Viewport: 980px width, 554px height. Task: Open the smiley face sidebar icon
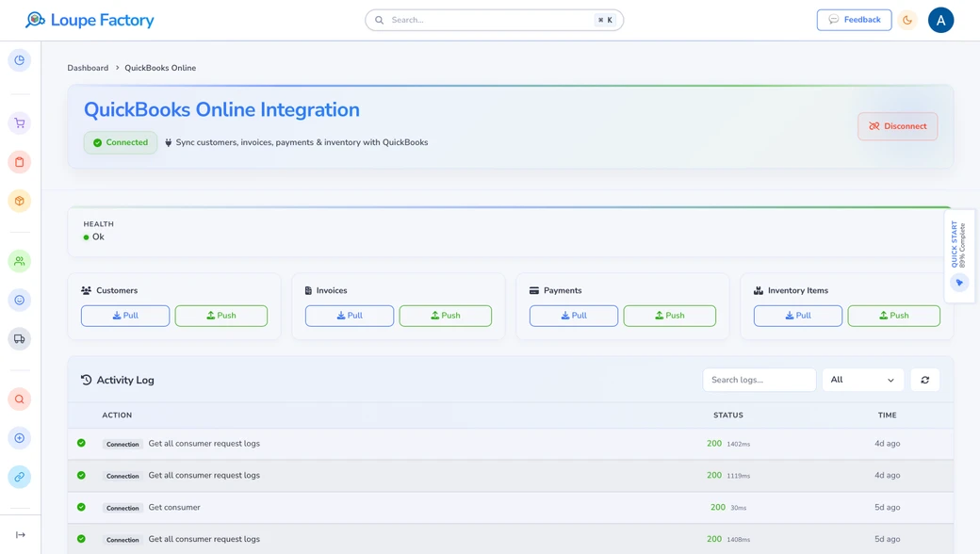click(20, 300)
